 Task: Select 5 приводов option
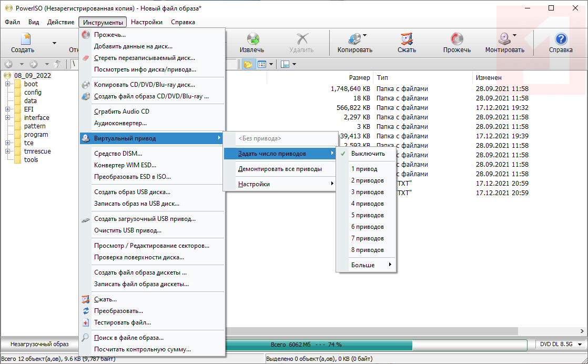pos(366,216)
